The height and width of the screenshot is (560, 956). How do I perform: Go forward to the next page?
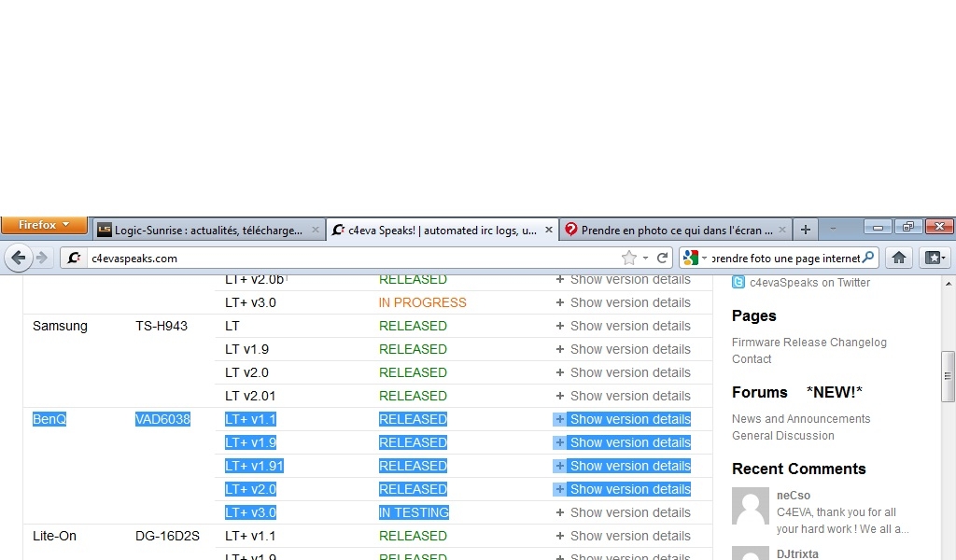pos(42,258)
